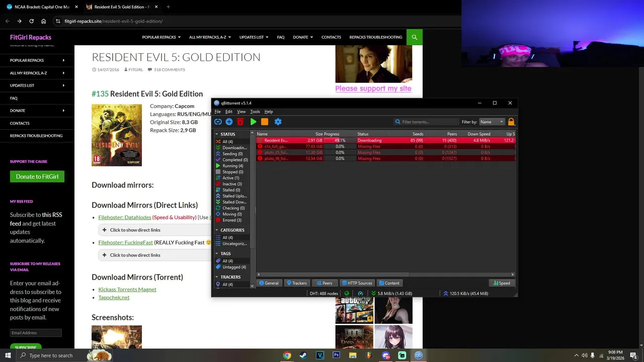
Task: Open the Tapochek.net link
Action: tap(114, 297)
